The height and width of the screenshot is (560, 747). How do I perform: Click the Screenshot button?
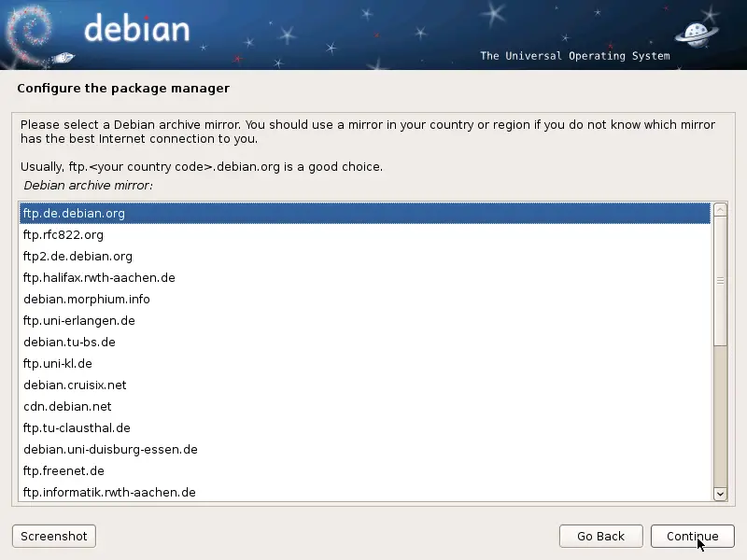pyautogui.click(x=54, y=536)
